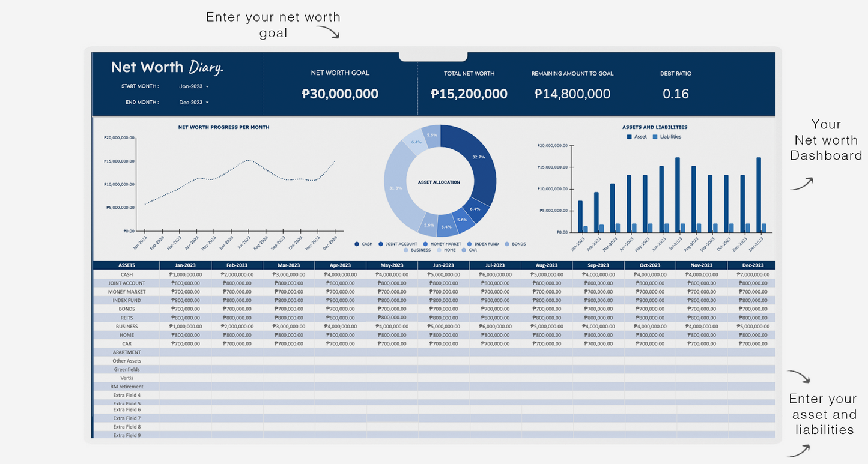
Task: Select the ASSETS table header cell
Action: pyautogui.click(x=126, y=265)
